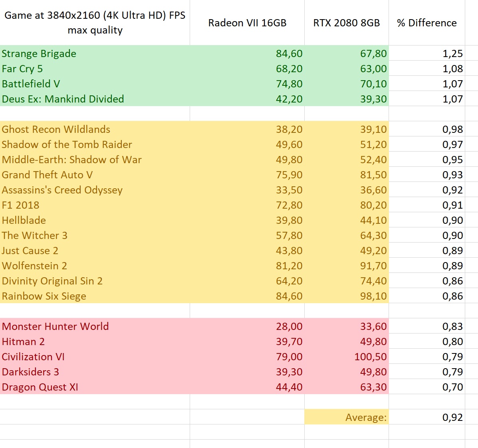Select Hitman 2 difference 0,80

tap(427, 341)
